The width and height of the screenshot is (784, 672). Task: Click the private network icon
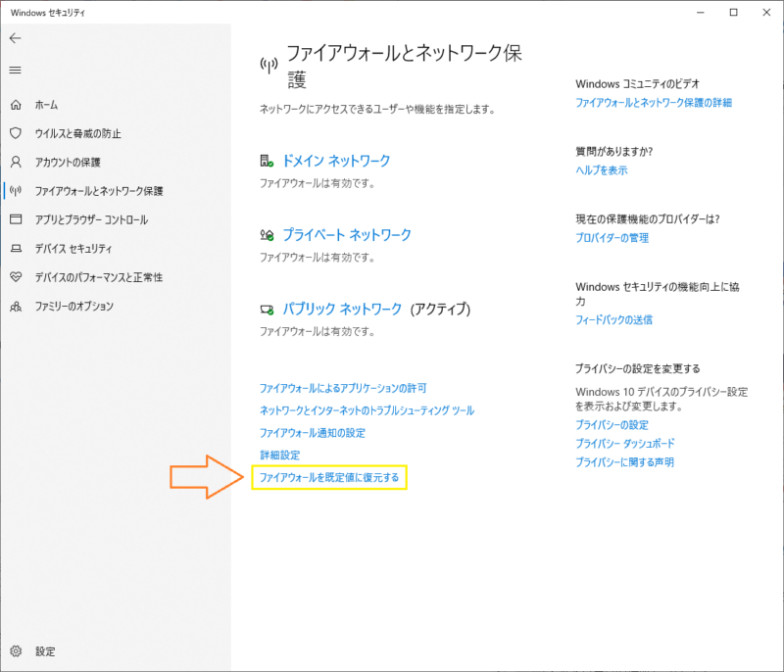tap(267, 235)
